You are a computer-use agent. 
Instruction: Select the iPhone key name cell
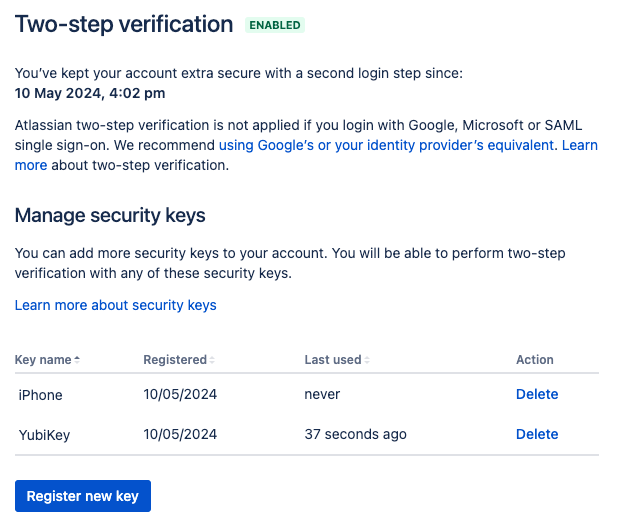(41, 395)
